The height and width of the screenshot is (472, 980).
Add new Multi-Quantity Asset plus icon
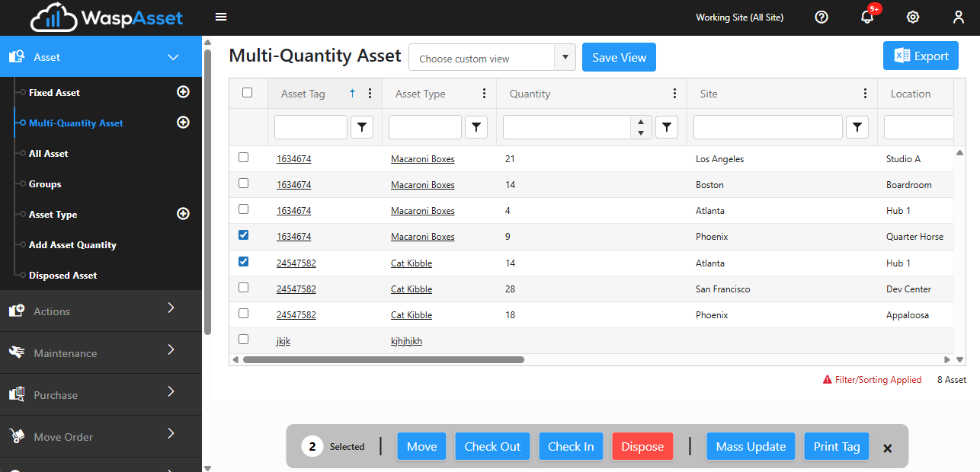[183, 123]
